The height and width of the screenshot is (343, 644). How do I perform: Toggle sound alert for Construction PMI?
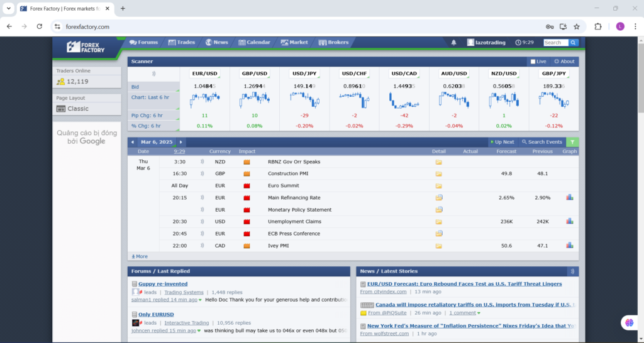click(x=202, y=173)
